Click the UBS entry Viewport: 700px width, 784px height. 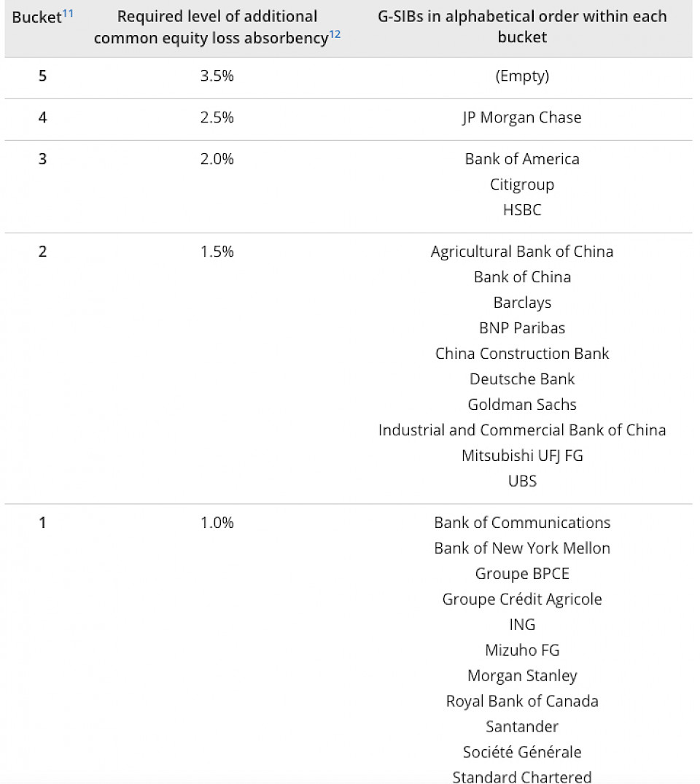coord(522,481)
